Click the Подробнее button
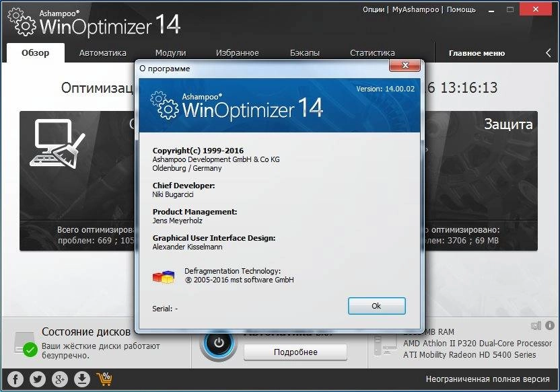Viewport: 560px width, 392px height. tap(295, 352)
